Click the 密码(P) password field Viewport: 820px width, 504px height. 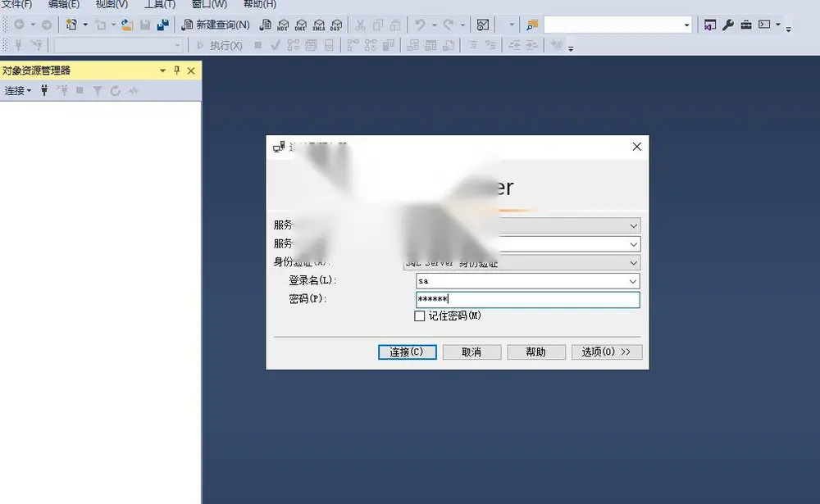(527, 300)
